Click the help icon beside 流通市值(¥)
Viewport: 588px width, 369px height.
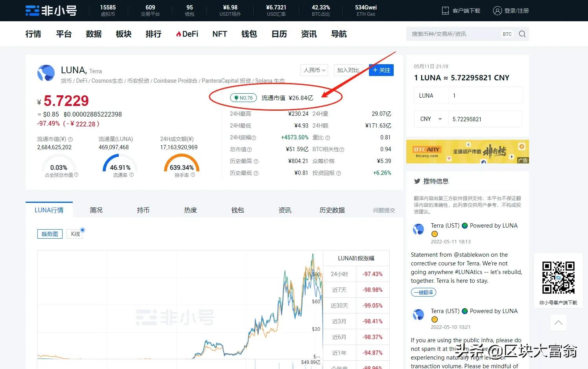[70, 139]
